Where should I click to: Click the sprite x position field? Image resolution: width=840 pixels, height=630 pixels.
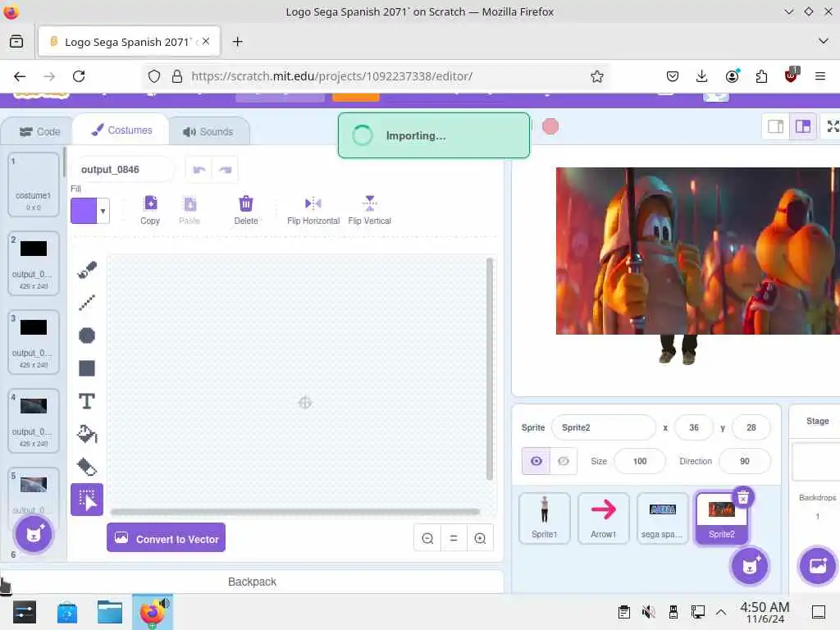coord(694,427)
